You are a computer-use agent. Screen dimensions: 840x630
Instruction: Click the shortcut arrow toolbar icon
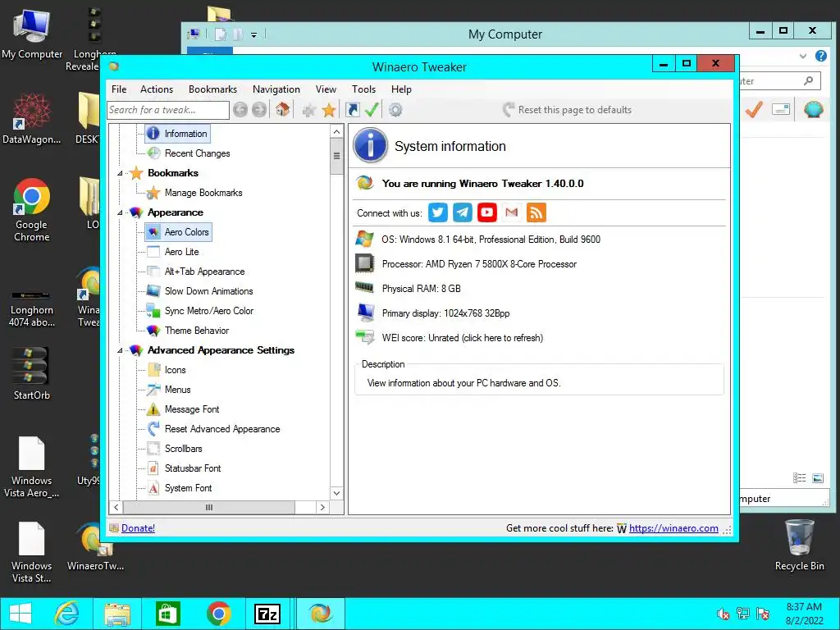pyautogui.click(x=353, y=110)
